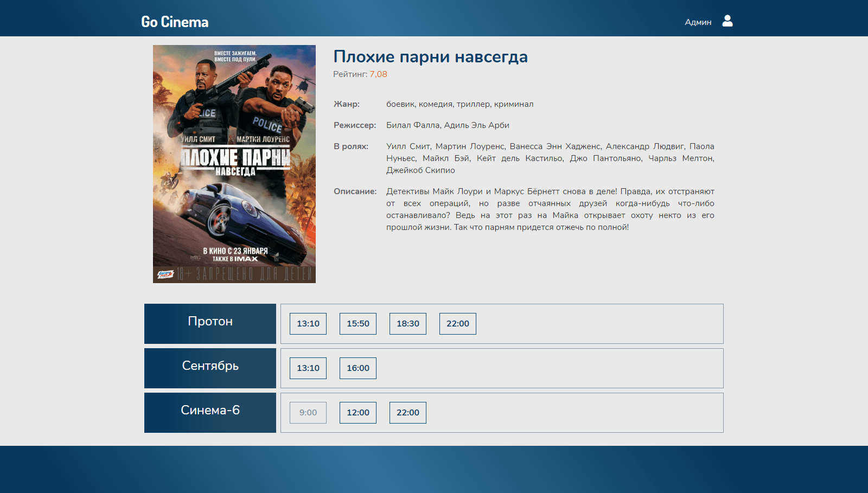Click the movie title Плохие парни навсегда
868x493 pixels.
pyautogui.click(x=430, y=57)
